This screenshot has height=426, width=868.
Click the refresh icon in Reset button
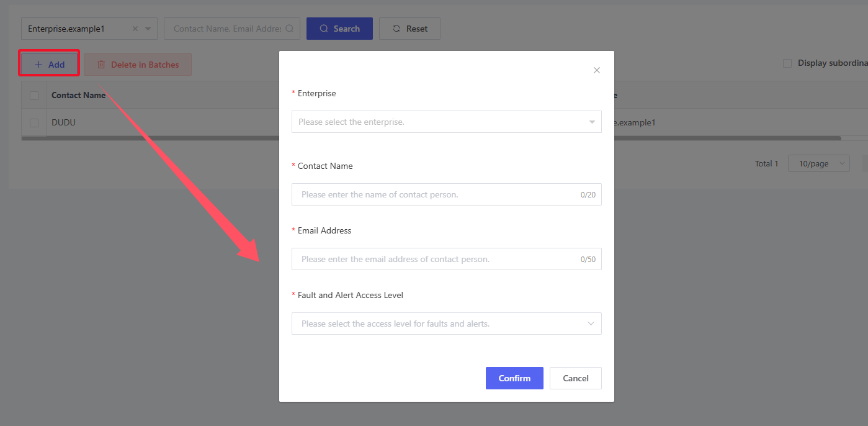396,29
